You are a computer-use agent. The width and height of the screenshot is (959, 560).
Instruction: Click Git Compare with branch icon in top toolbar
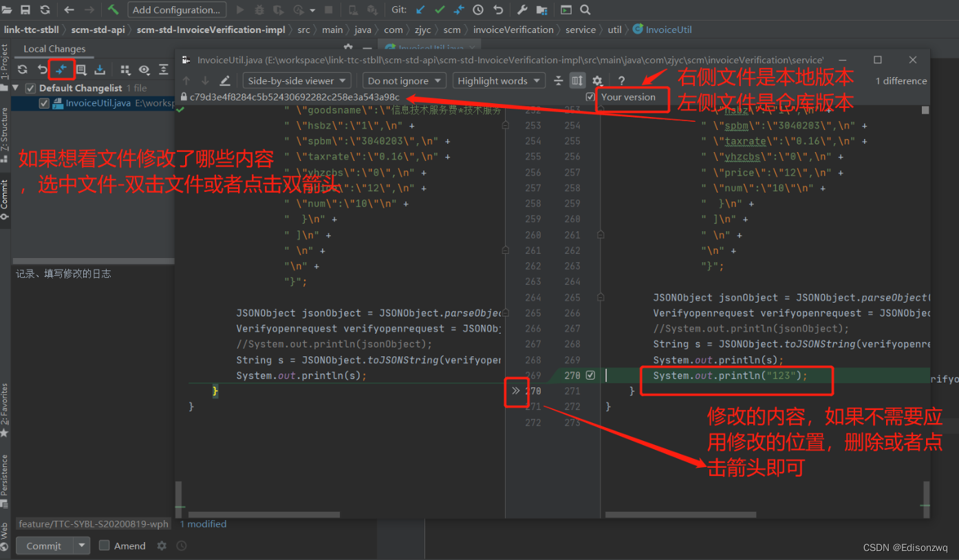click(459, 10)
